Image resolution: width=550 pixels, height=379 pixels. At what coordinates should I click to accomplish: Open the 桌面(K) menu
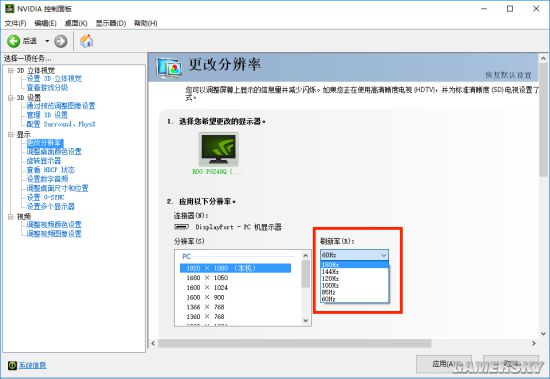point(76,23)
